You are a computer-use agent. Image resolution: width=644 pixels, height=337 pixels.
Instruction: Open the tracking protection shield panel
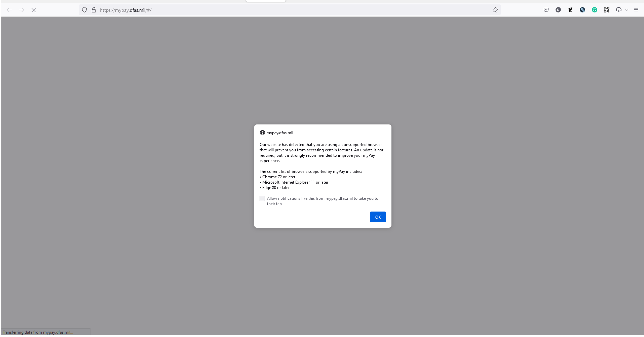point(84,10)
